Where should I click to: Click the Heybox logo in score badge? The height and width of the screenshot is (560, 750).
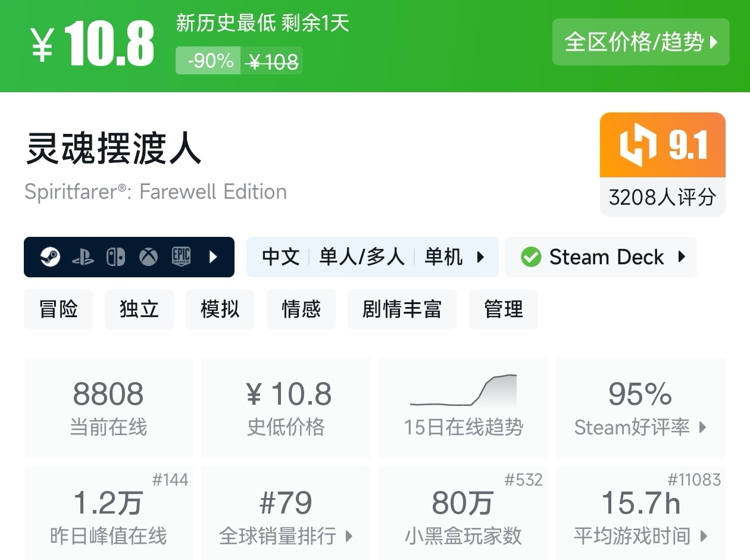(x=638, y=145)
